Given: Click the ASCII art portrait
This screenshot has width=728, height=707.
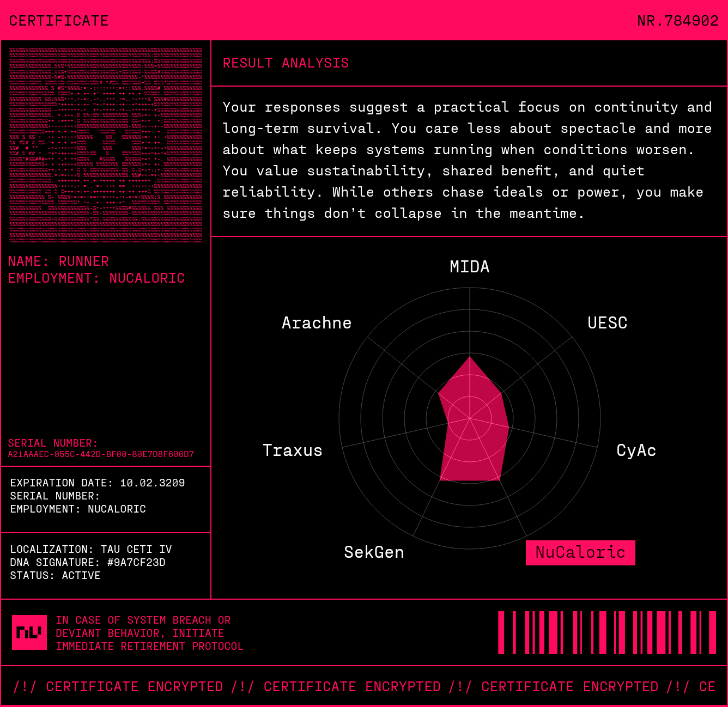Looking at the screenshot, I should (106, 145).
